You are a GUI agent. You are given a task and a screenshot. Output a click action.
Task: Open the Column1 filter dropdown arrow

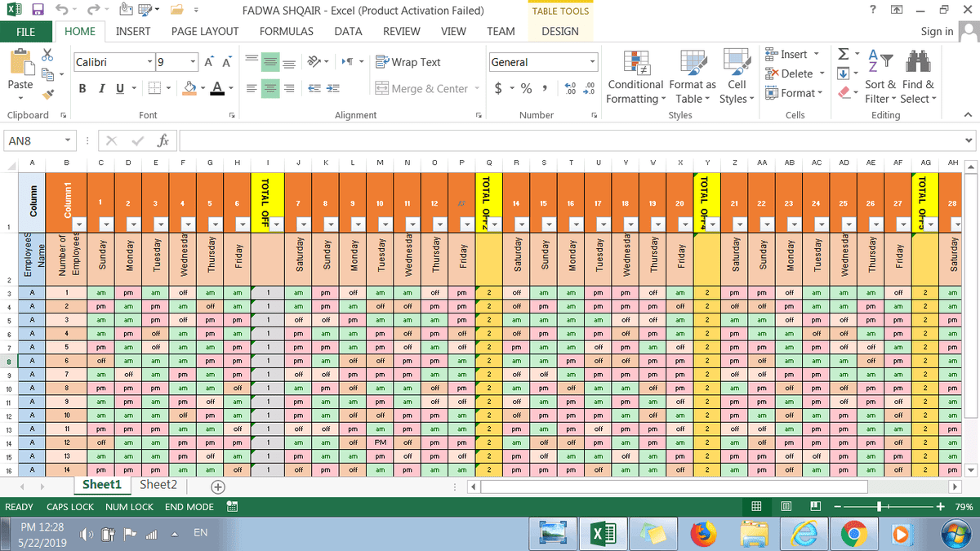pos(78,224)
